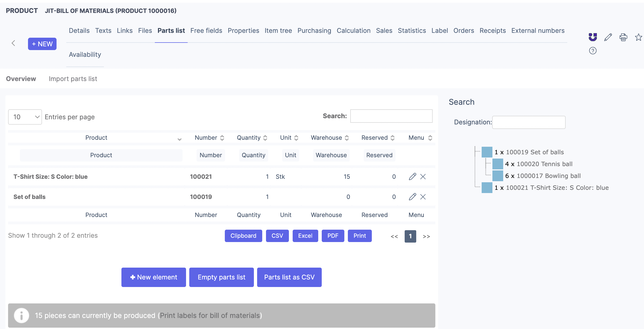644x329 pixels.
Task: Click the blue square beside Tennis ball
Action: 498,164
